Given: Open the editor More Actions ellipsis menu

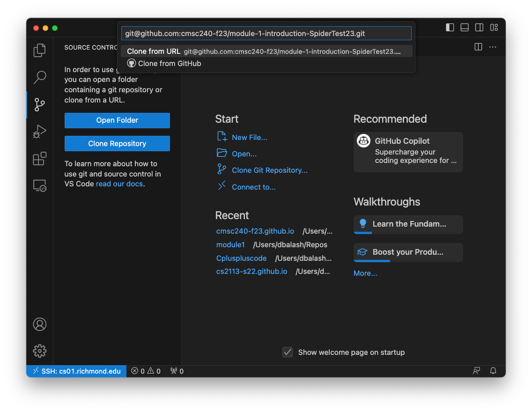Looking at the screenshot, I should (x=493, y=47).
